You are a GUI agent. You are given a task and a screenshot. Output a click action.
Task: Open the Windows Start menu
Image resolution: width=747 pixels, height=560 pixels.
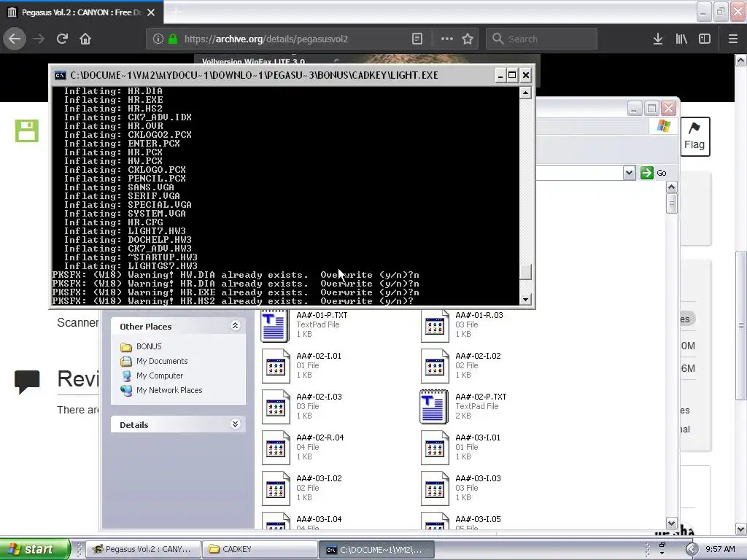point(35,549)
